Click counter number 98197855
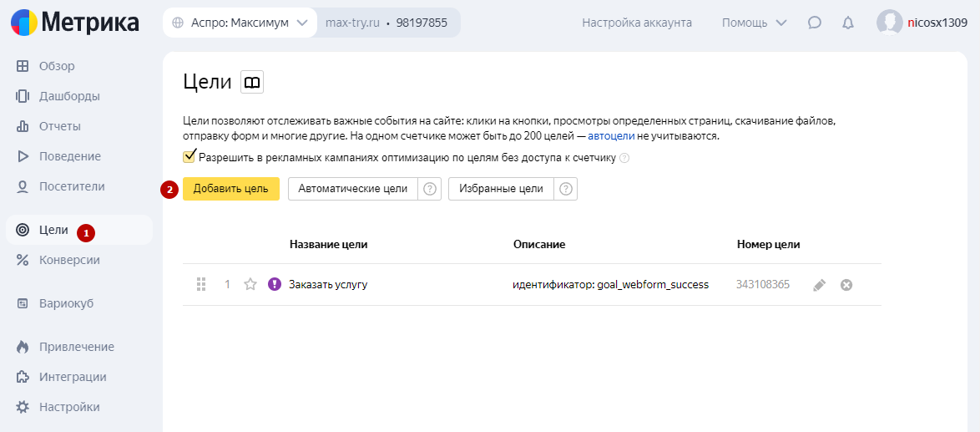 pos(422,23)
